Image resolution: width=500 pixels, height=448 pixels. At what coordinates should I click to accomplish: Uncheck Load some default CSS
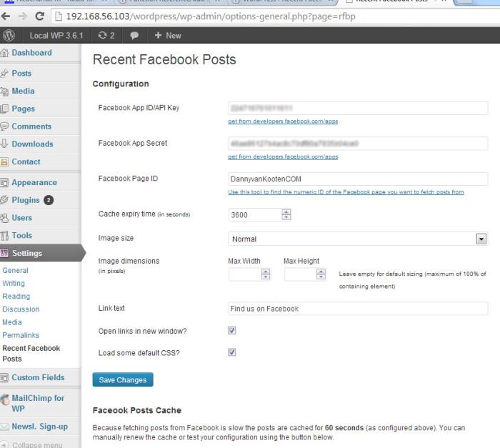click(232, 352)
